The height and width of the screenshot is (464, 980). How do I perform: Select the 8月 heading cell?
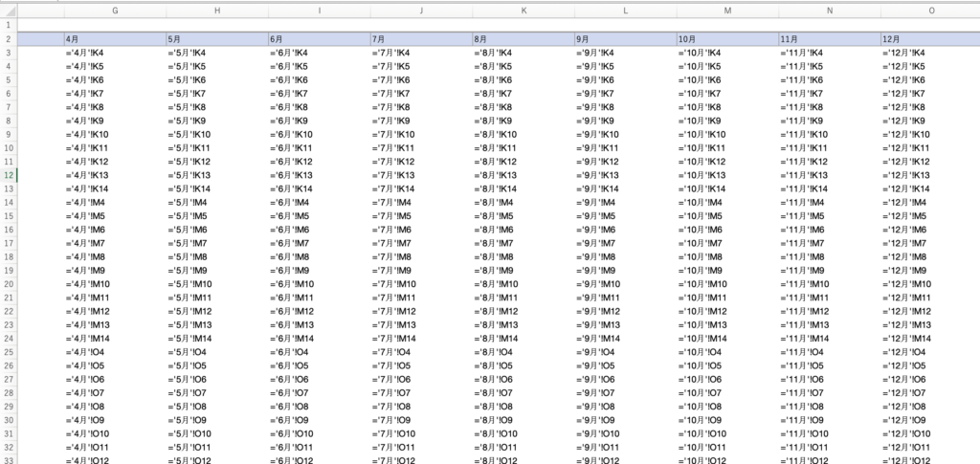pyautogui.click(x=523, y=39)
